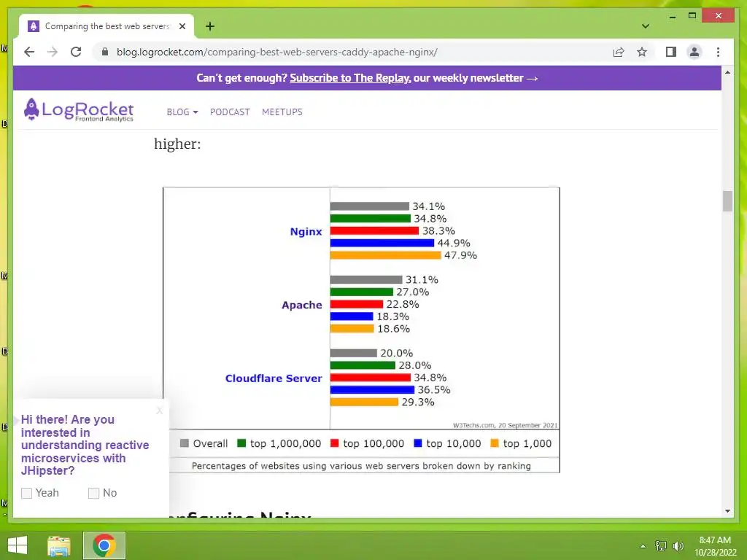Click the Apache 18.3% blue bar
747x560 pixels.
click(x=352, y=316)
